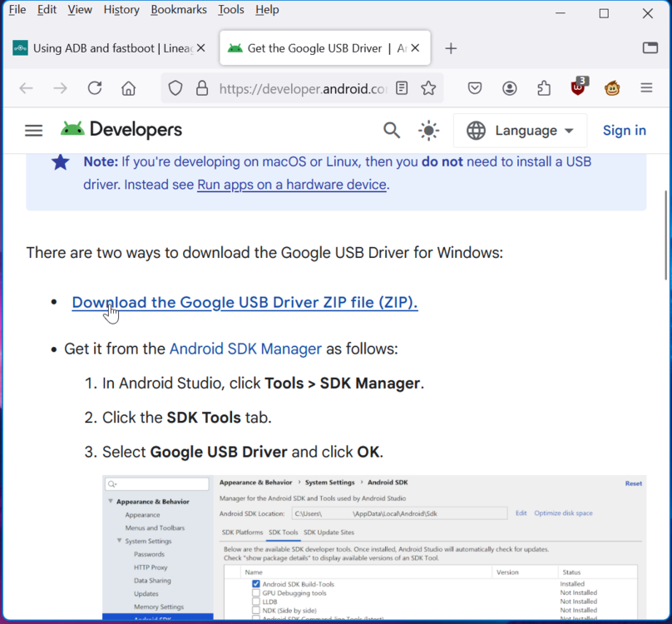Open the Developers site navigation menu
This screenshot has height=624, width=672.
(x=33, y=130)
